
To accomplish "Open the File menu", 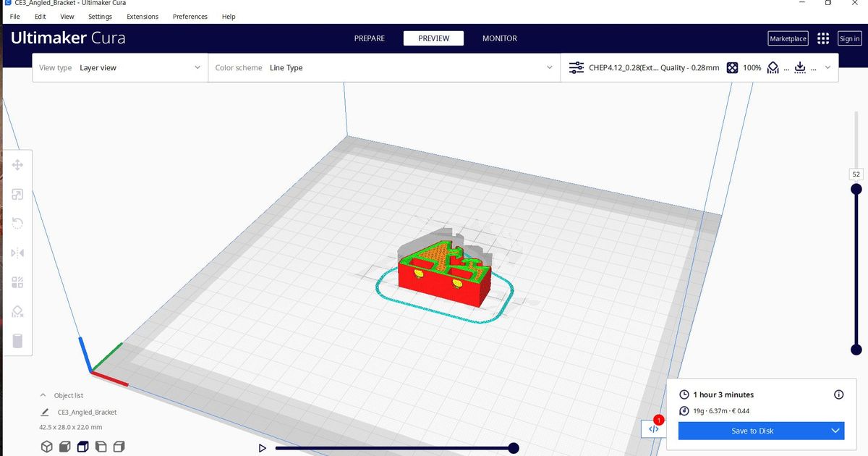I will (x=15, y=17).
